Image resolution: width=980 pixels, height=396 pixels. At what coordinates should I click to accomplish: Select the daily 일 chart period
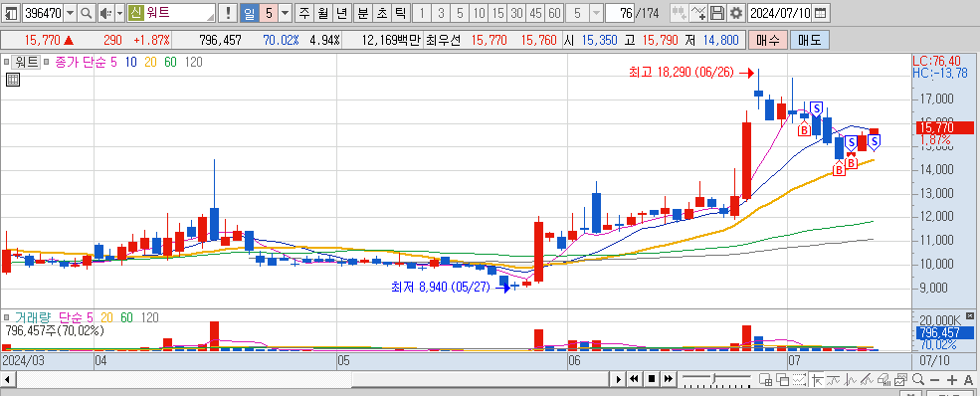[x=249, y=13]
